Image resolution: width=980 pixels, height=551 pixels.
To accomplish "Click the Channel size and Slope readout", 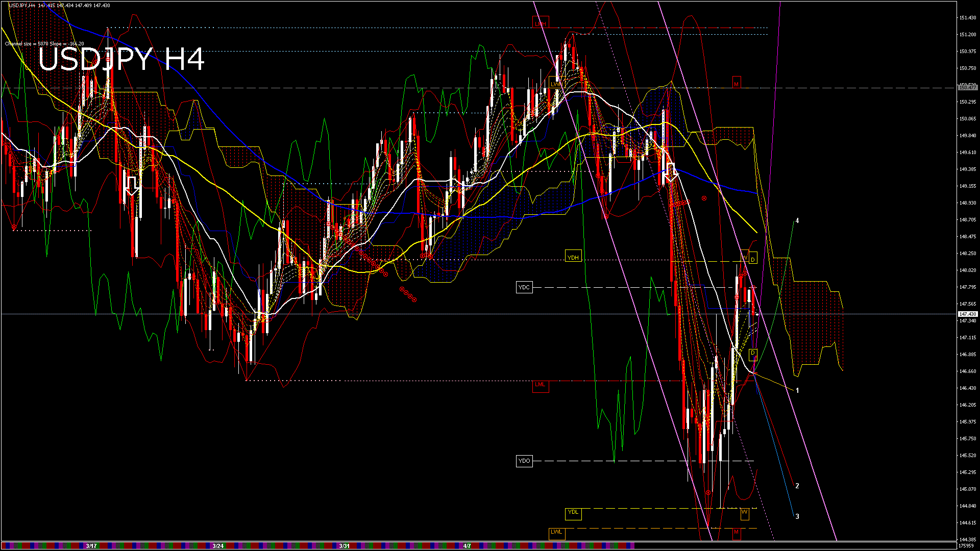I will click(44, 44).
